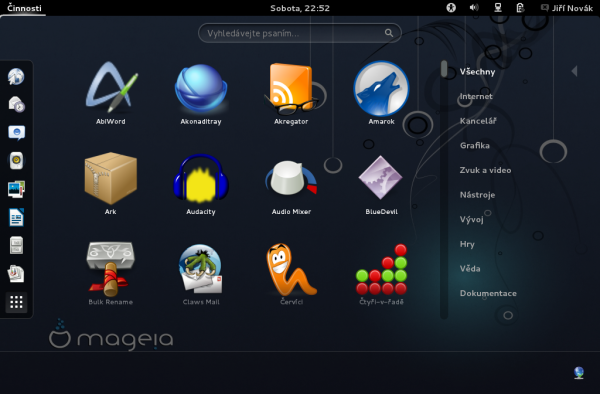Select Věda category
Viewport: 600px width, 394px height.
[470, 269]
